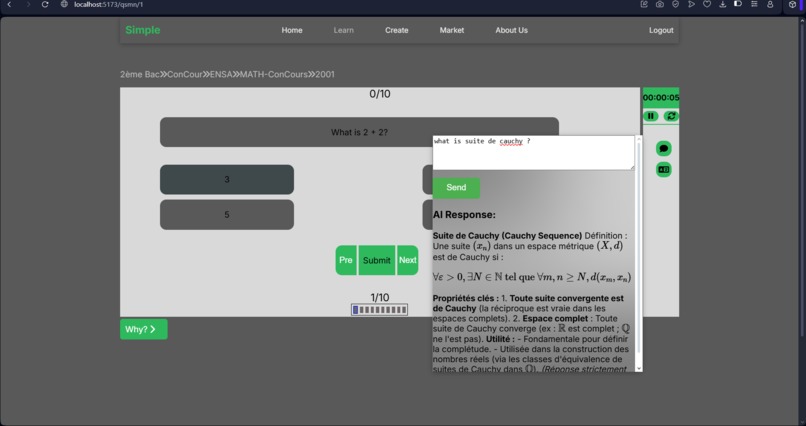Pause the quiz timer
The image size is (806, 426).
tap(651, 116)
